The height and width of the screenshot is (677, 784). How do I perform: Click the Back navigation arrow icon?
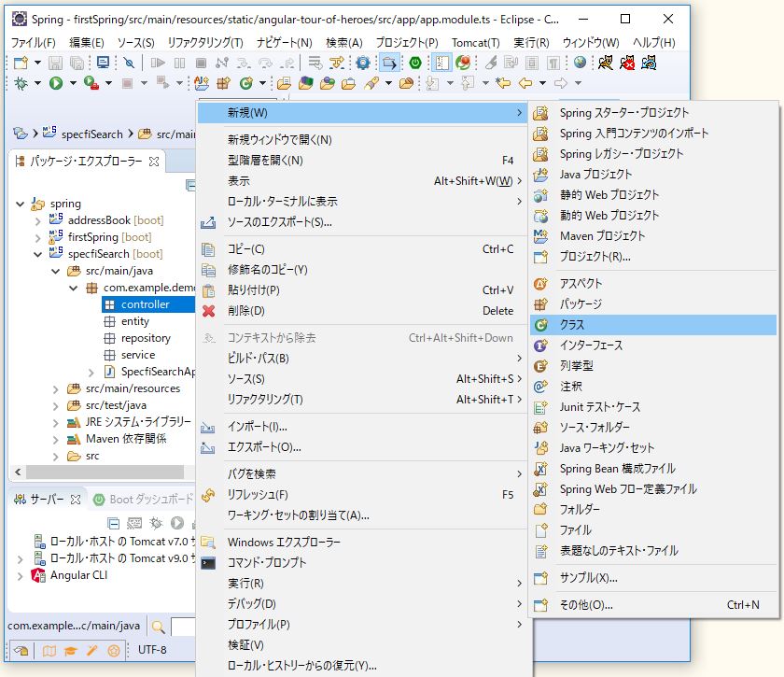525,83
